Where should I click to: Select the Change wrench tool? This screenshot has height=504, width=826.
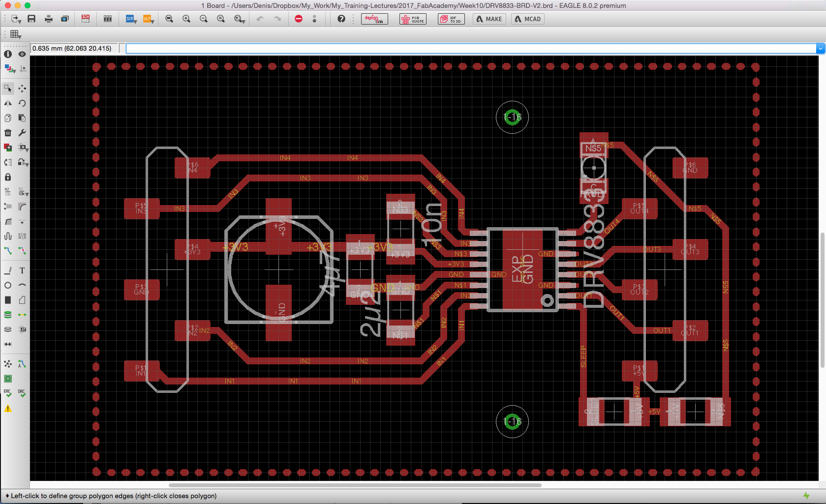[x=22, y=133]
